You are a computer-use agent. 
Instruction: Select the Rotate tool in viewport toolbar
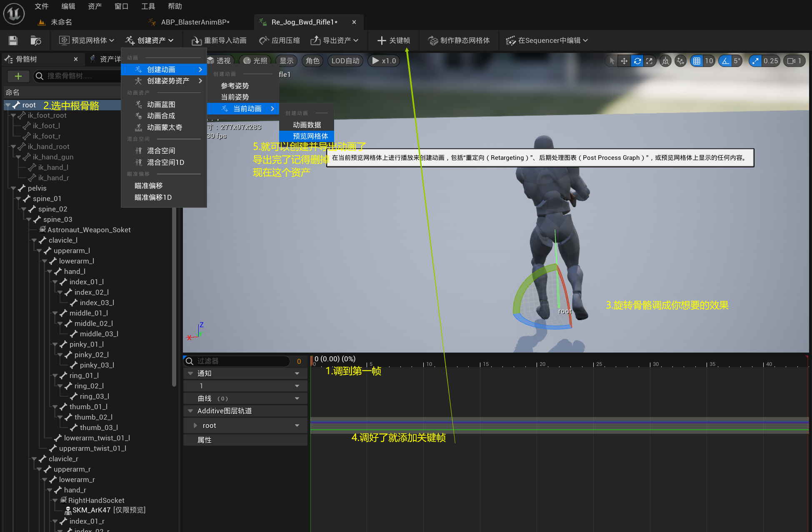637,61
